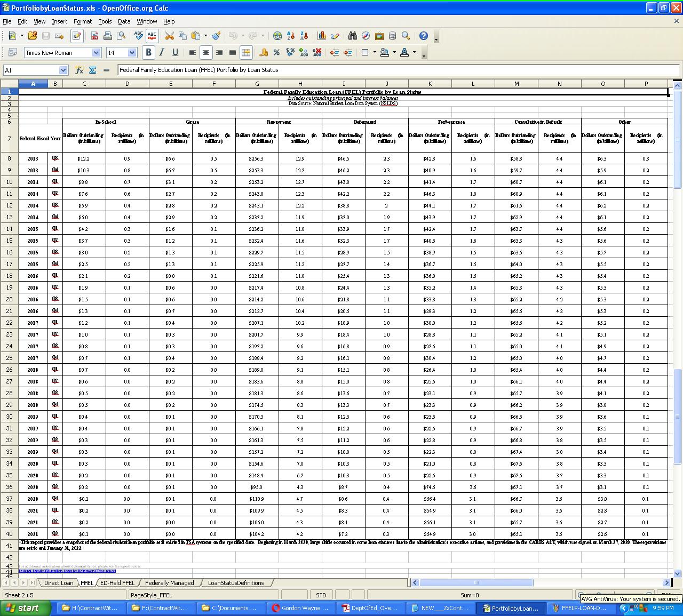Viewport: 683px width, 616px height.
Task: Click the Format Paintbrush icon
Action: [x=216, y=36]
